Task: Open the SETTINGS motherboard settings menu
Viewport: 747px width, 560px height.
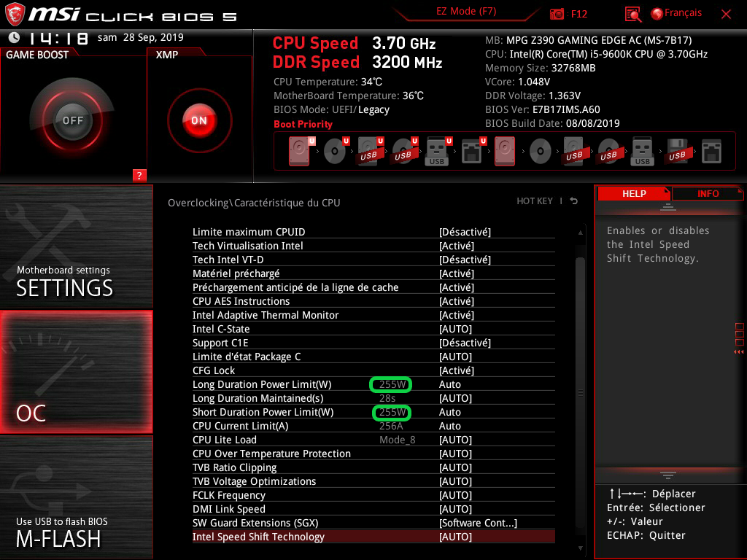Action: 76,246
